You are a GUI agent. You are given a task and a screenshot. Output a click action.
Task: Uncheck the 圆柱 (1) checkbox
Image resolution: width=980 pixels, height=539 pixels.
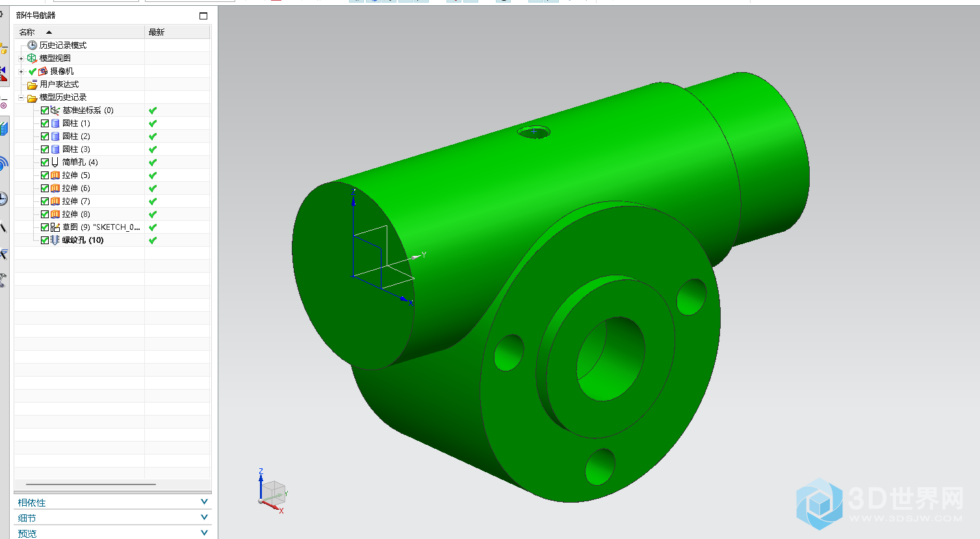coord(45,123)
